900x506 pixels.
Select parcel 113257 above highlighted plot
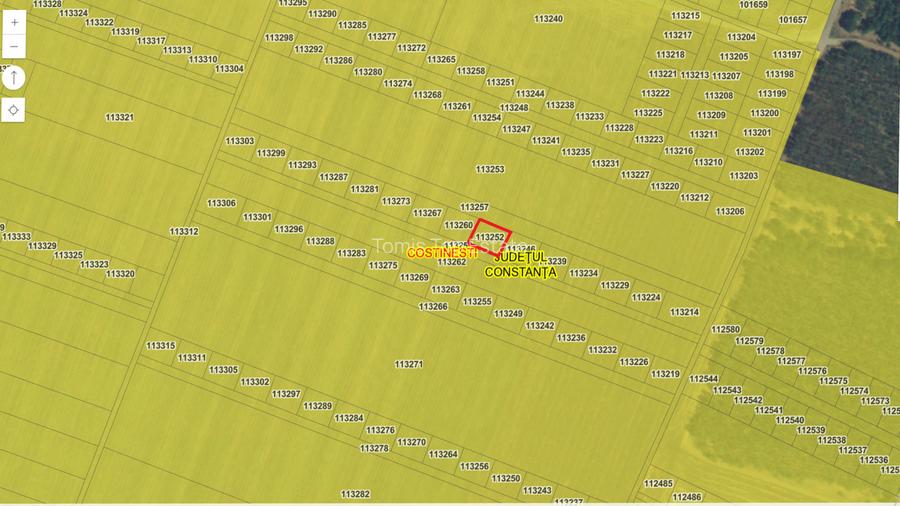(x=474, y=207)
